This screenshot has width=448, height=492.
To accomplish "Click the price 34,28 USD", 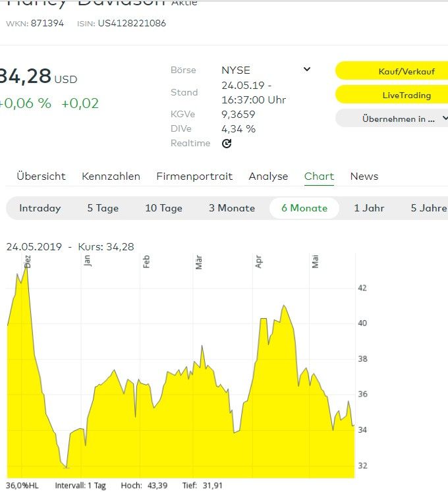I will [x=38, y=76].
